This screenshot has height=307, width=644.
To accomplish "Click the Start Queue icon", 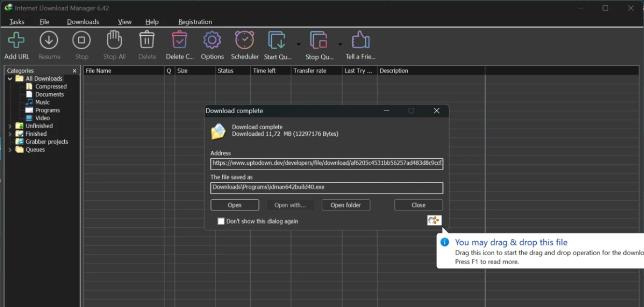I will 277,41.
